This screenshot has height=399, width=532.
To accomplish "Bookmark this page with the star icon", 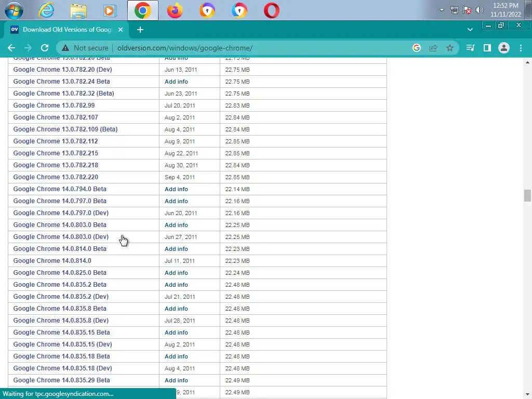I will pos(450,48).
